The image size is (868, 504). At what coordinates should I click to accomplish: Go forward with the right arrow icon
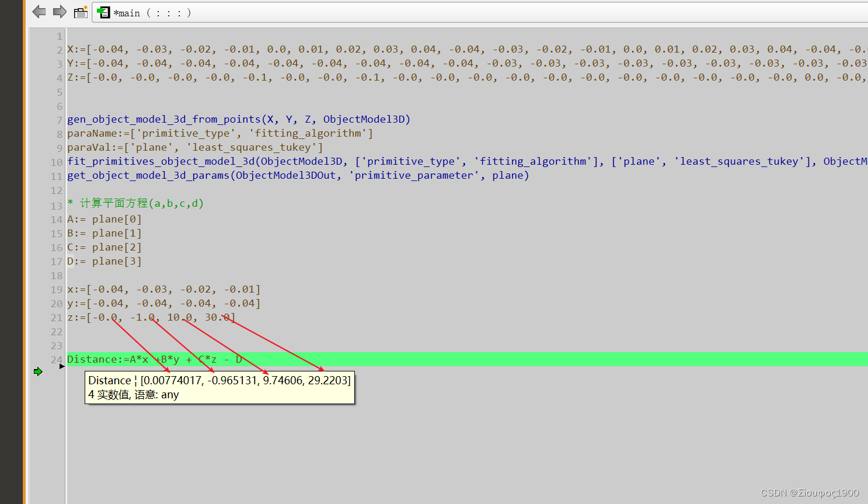60,12
